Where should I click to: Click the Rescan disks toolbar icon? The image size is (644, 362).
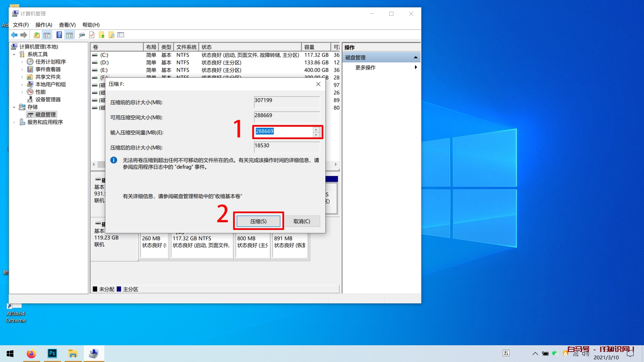[x=82, y=35]
